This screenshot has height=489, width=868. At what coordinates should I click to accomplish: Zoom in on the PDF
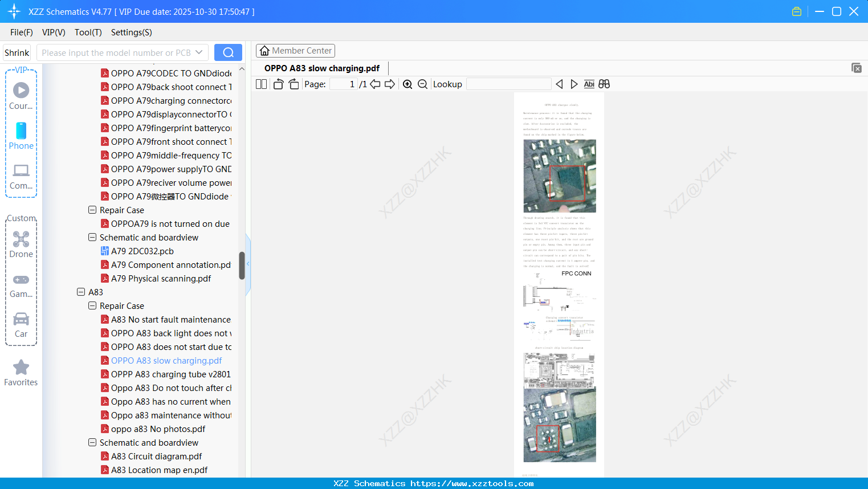click(407, 84)
